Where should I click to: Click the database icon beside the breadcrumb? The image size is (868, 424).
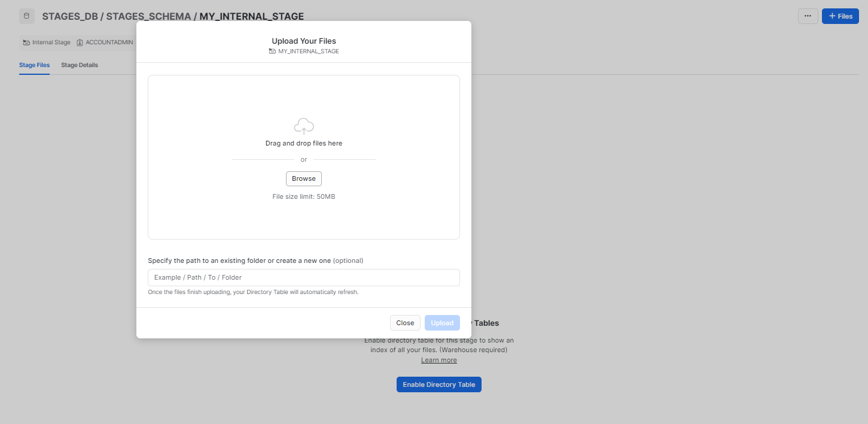[26, 16]
